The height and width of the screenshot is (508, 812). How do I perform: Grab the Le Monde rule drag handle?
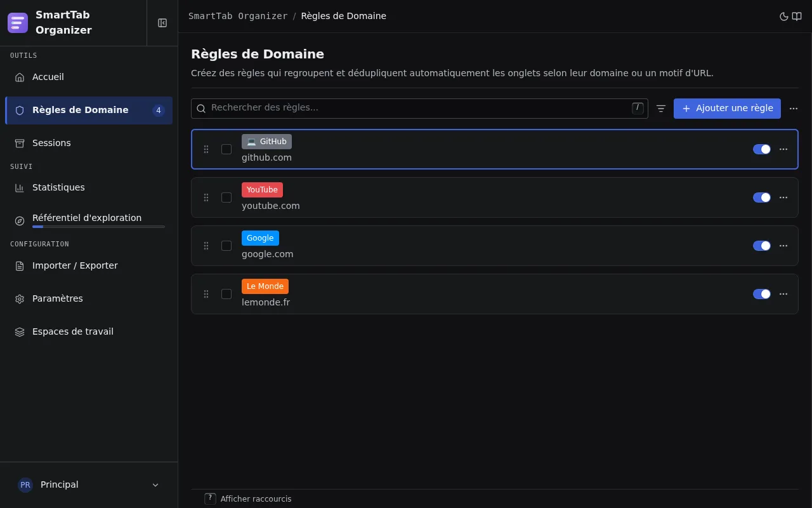[206, 294]
